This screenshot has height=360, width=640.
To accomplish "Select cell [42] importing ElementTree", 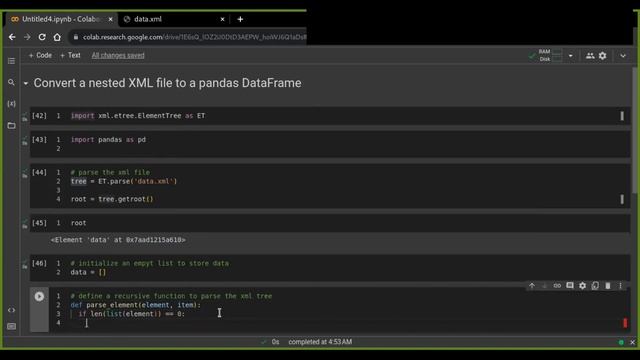I will click(x=330, y=116).
